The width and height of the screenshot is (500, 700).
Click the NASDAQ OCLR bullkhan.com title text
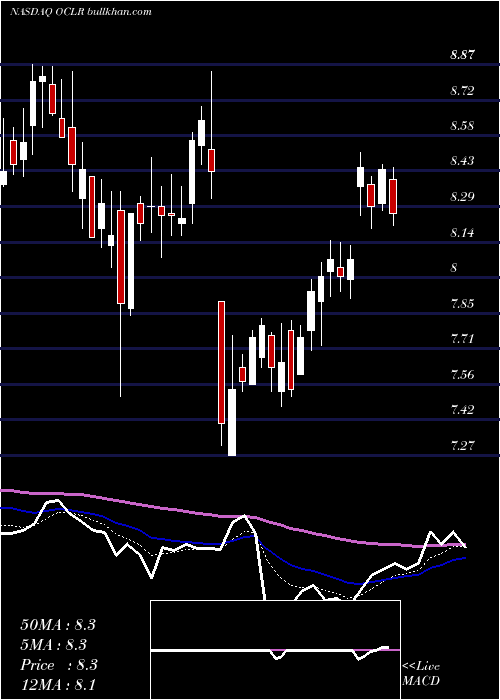point(80,12)
